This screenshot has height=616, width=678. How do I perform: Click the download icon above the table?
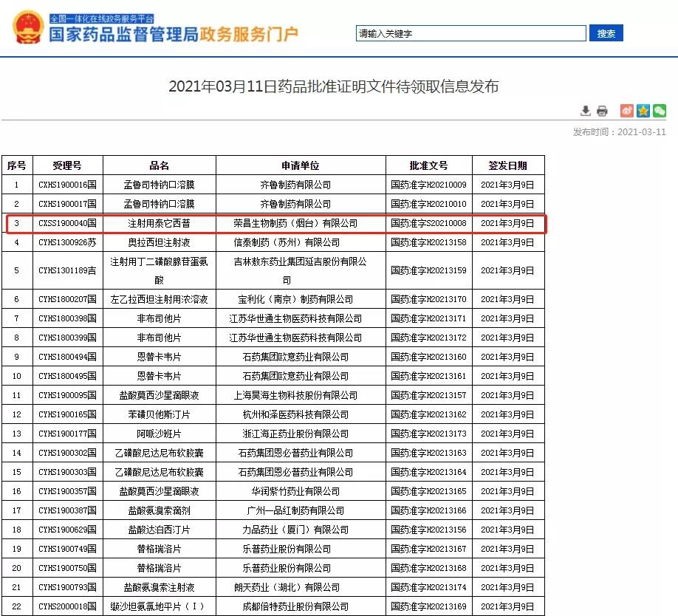coord(586,111)
